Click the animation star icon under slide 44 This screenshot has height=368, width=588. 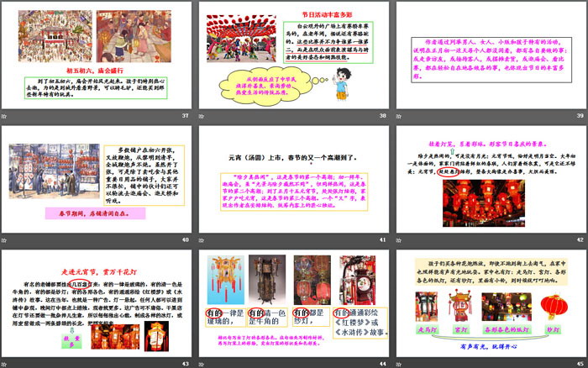(x=202, y=365)
